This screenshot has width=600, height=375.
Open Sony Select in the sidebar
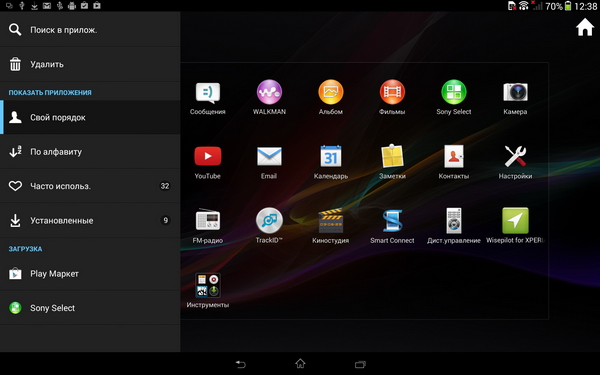[x=90, y=308]
